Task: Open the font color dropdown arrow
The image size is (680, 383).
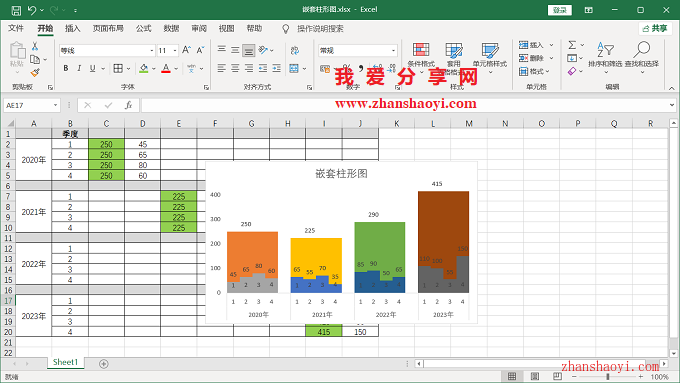Action: pos(176,69)
